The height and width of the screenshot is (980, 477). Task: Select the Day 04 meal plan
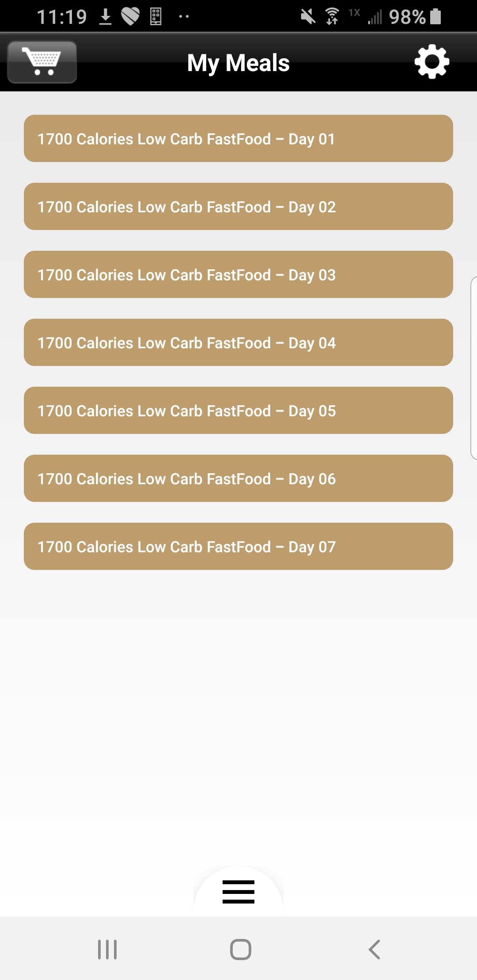(238, 343)
